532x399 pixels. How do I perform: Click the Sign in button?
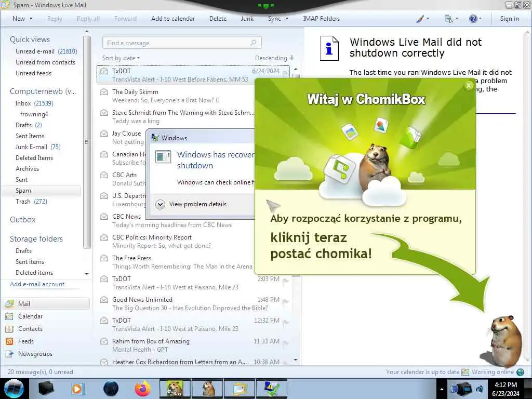tap(509, 19)
